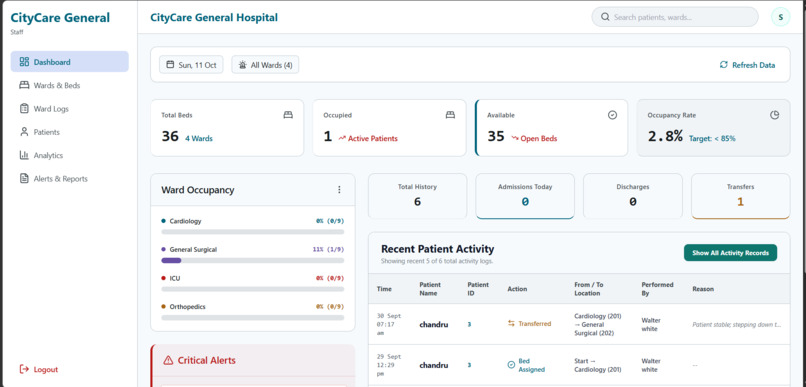
Task: Open Ward Occupancy three-dot menu
Action: point(339,190)
